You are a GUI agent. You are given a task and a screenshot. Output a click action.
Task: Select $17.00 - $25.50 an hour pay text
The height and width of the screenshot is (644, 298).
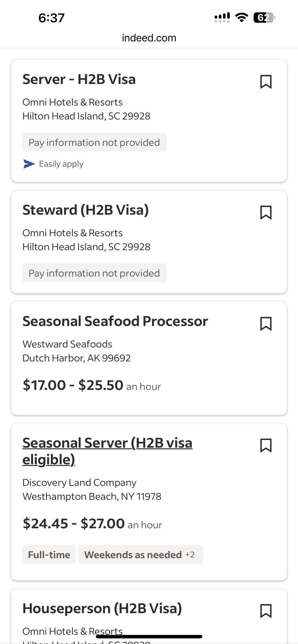click(92, 386)
